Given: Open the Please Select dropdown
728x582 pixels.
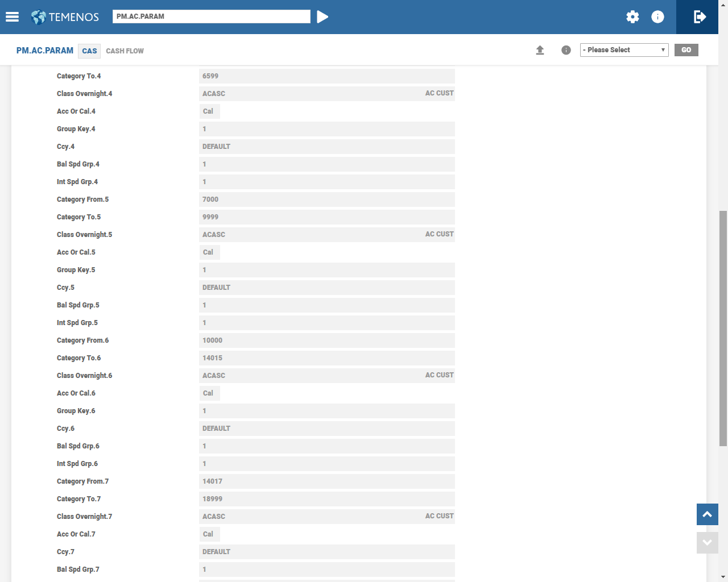Looking at the screenshot, I should (624, 50).
